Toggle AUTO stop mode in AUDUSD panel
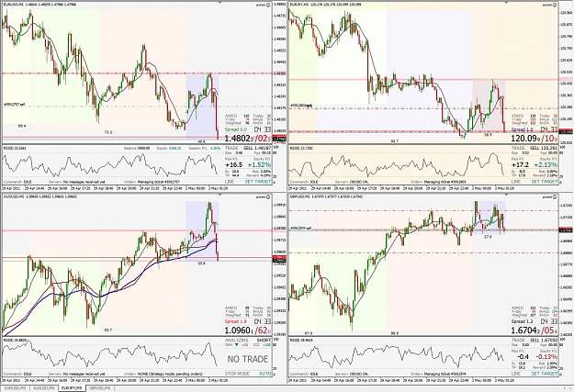Image resolution: width=574 pixels, height=392 pixels. (x=265, y=374)
